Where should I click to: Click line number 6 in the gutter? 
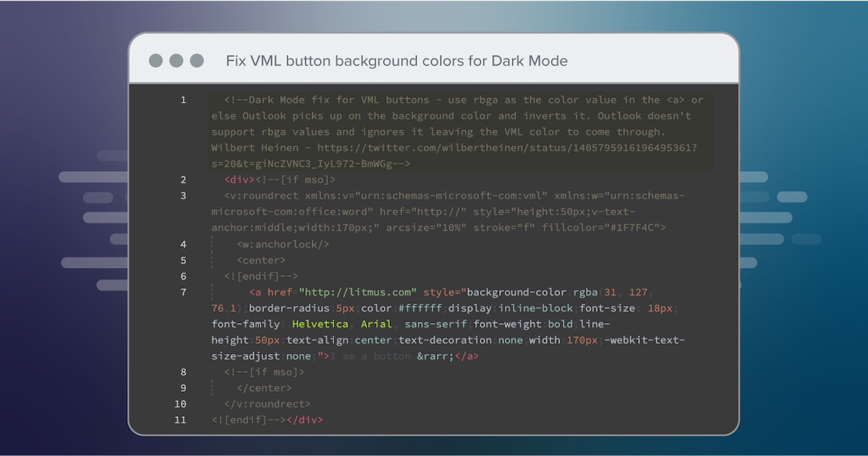pos(183,276)
